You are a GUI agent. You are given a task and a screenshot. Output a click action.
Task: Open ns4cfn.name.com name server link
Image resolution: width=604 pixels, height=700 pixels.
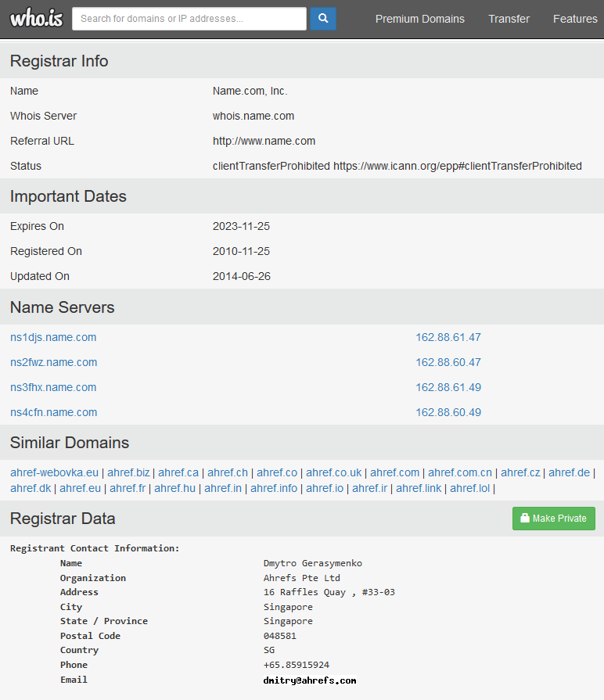click(53, 412)
